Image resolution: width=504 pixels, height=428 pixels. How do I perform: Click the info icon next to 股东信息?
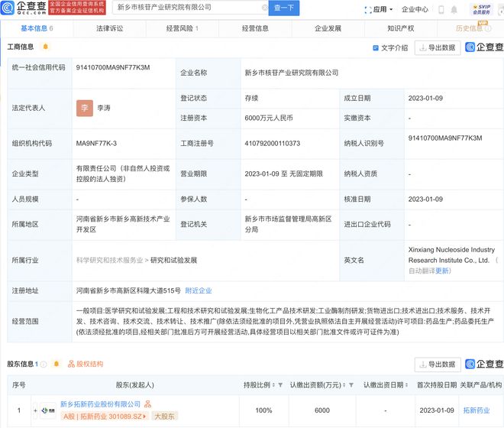point(44,365)
